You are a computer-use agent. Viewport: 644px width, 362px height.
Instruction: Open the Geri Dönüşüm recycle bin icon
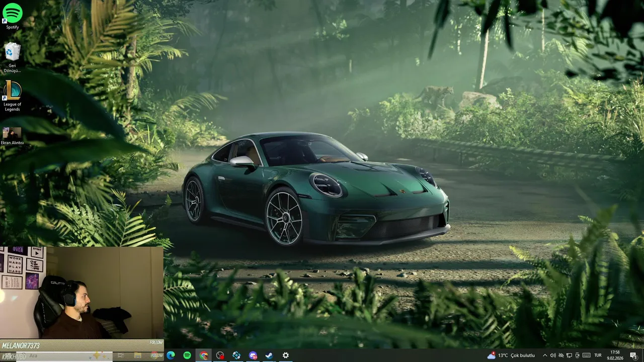pyautogui.click(x=12, y=57)
